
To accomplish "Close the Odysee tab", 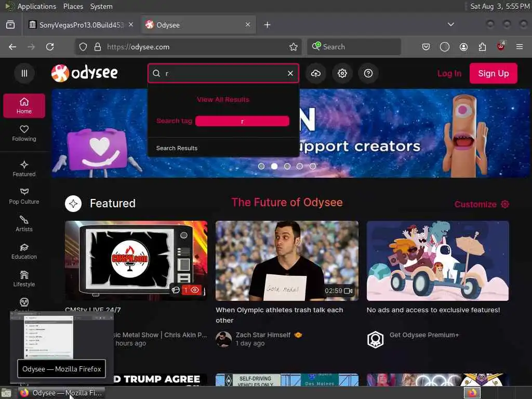I will tap(248, 25).
